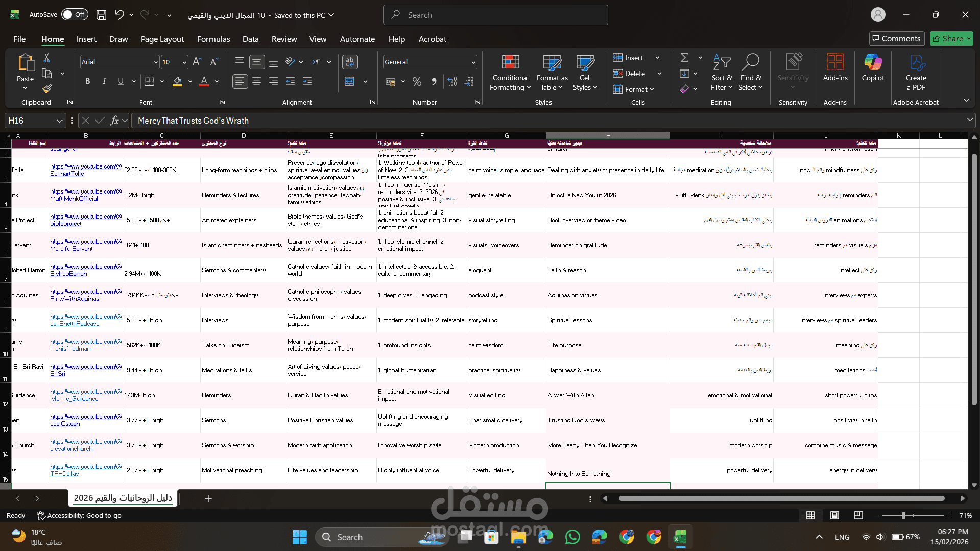The height and width of the screenshot is (551, 980).
Task: Open the EckhartTolle YouTube link
Action: tap(86, 170)
